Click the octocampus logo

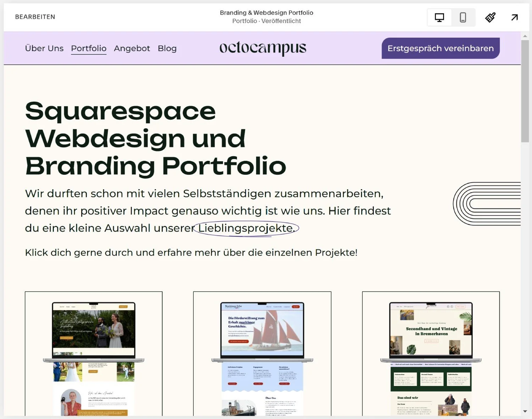pos(263,48)
